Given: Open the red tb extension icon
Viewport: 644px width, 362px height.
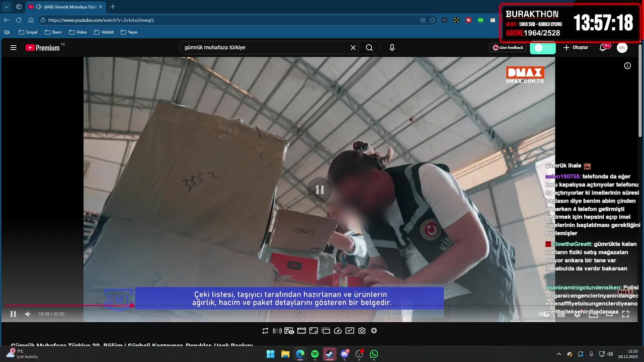Looking at the screenshot, I should tap(469, 20).
